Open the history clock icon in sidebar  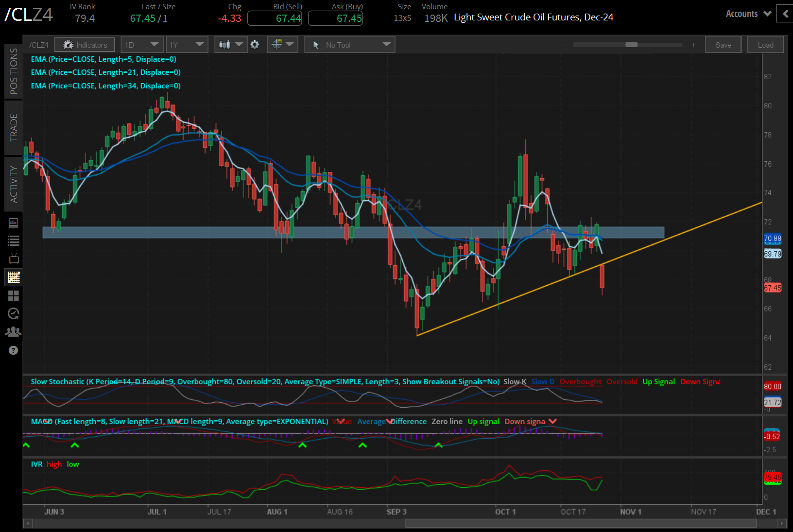[x=13, y=313]
